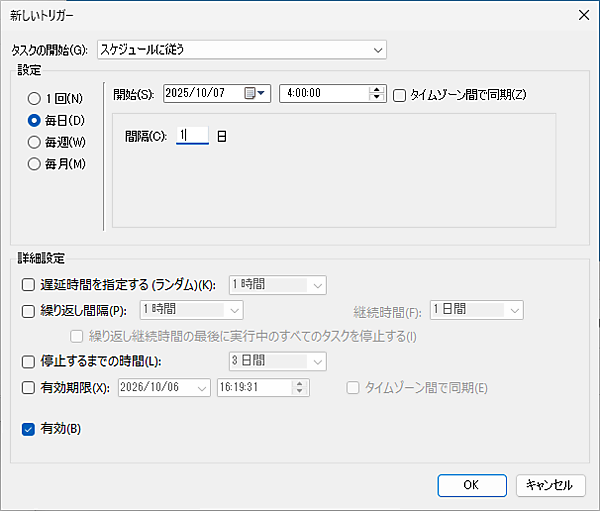
Task: Open 継続時間(F) 1 日間 dropdown
Action: [477, 310]
